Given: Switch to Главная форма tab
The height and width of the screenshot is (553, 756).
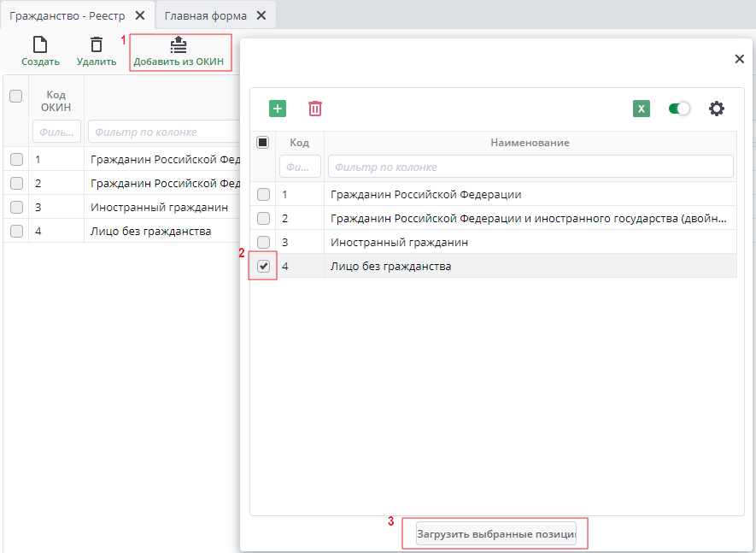Looking at the screenshot, I should coord(206,15).
